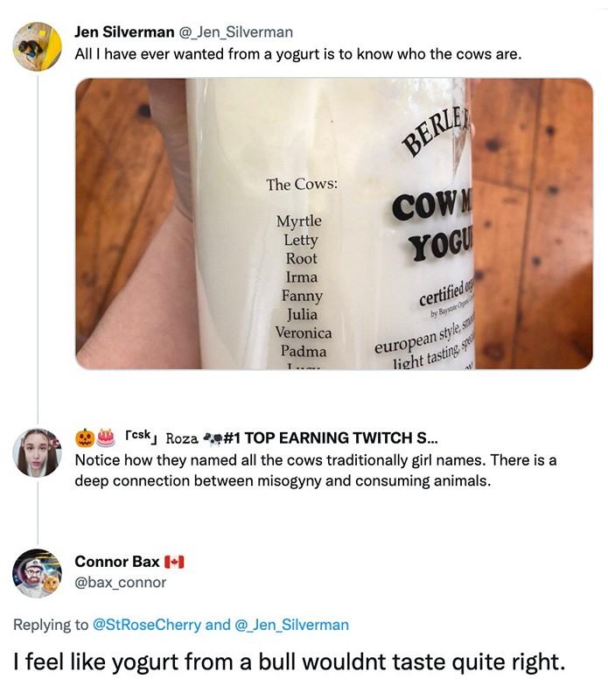Click the Jen Silverman display name
The width and height of the screenshot is (608, 700).
pyautogui.click(x=124, y=32)
